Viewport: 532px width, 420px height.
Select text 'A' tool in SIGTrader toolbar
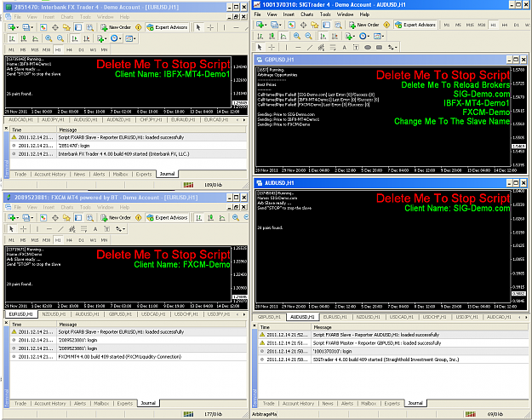pos(345,47)
